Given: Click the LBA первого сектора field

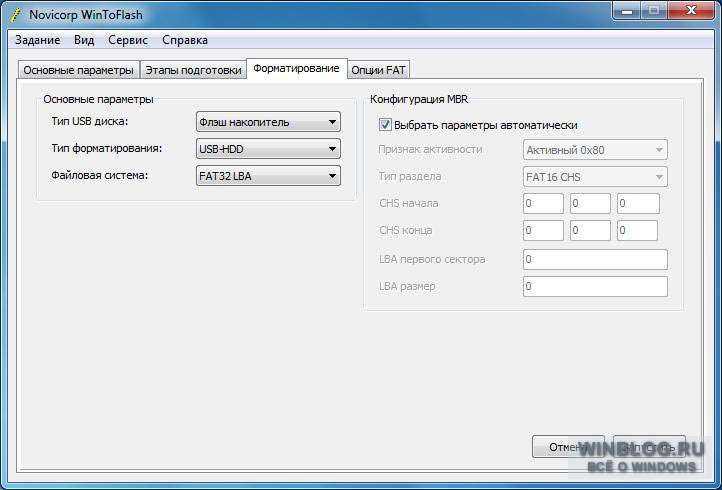Looking at the screenshot, I should pyautogui.click(x=595, y=259).
